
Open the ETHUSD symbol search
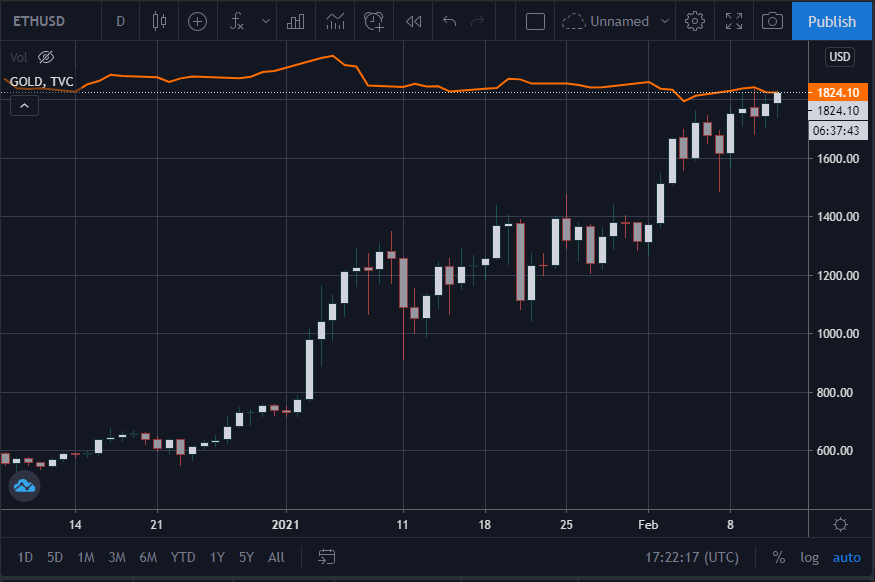tap(39, 21)
